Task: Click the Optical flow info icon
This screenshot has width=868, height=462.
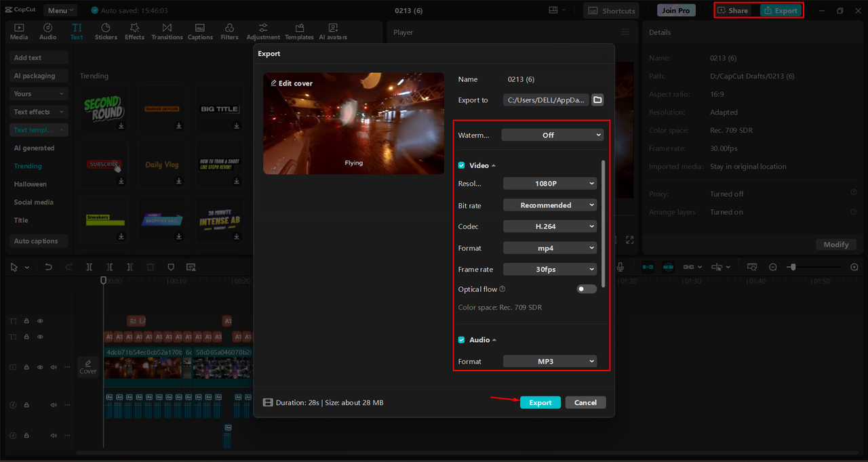Action: [502, 289]
